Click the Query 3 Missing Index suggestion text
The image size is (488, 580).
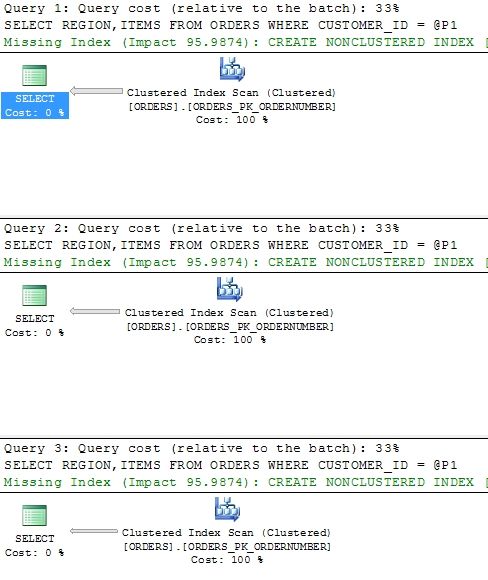(245, 482)
